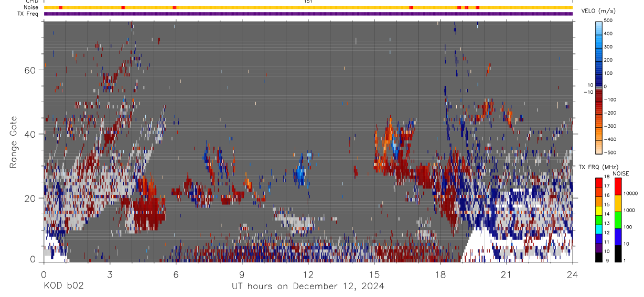
Task: Click the '200' tick on velocity colorbar
Action: click(608, 60)
